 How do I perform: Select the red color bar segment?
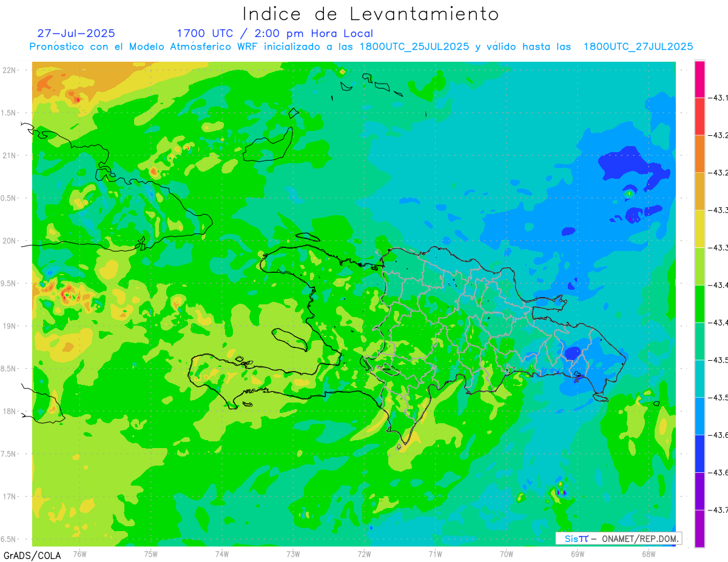point(699,116)
